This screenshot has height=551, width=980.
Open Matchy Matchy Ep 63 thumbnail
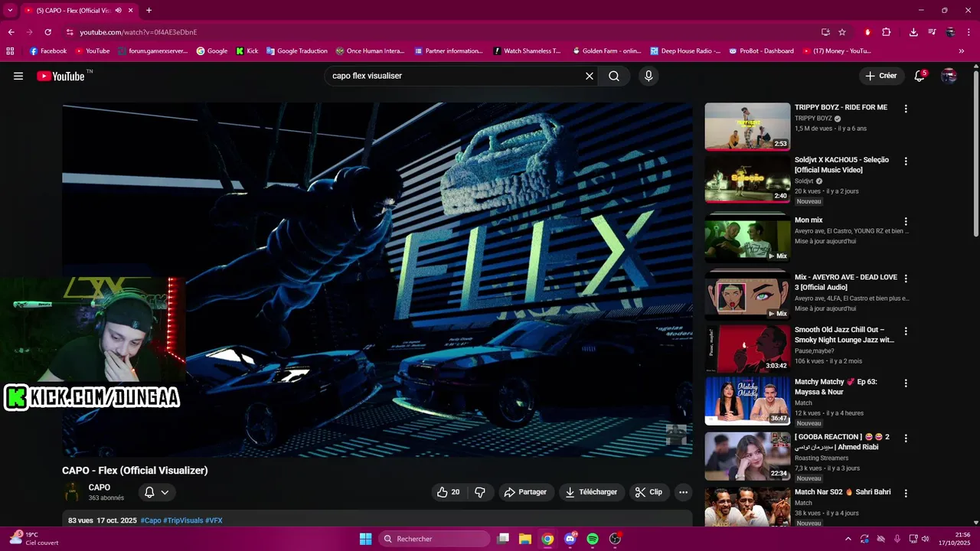pyautogui.click(x=747, y=401)
